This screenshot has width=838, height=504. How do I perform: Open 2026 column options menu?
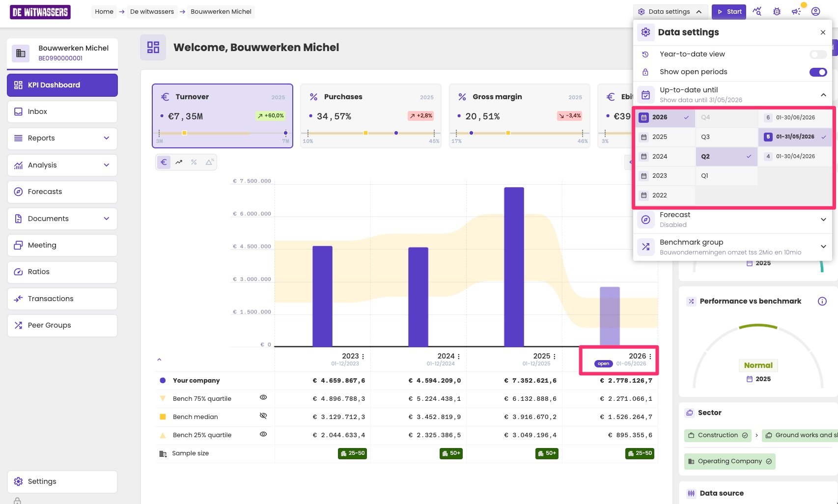tap(650, 357)
